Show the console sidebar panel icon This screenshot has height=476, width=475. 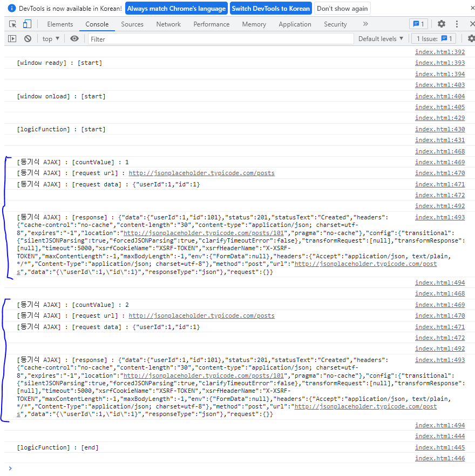(x=12, y=39)
